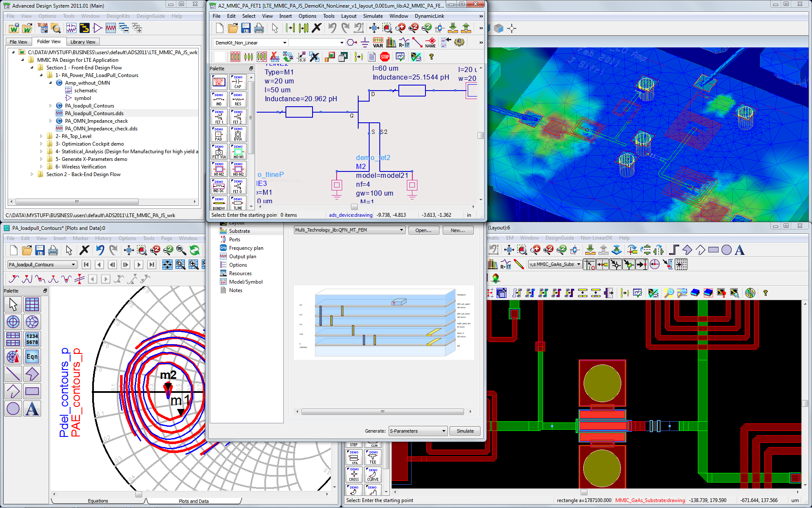Click the Simulate button in the EM setup
The height and width of the screenshot is (508, 812).
[464, 431]
